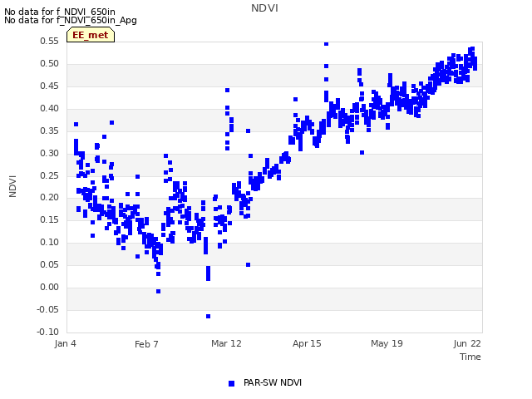Click the May 19 x-axis tick label
This screenshot has height=399, width=532.
pyautogui.click(x=387, y=343)
